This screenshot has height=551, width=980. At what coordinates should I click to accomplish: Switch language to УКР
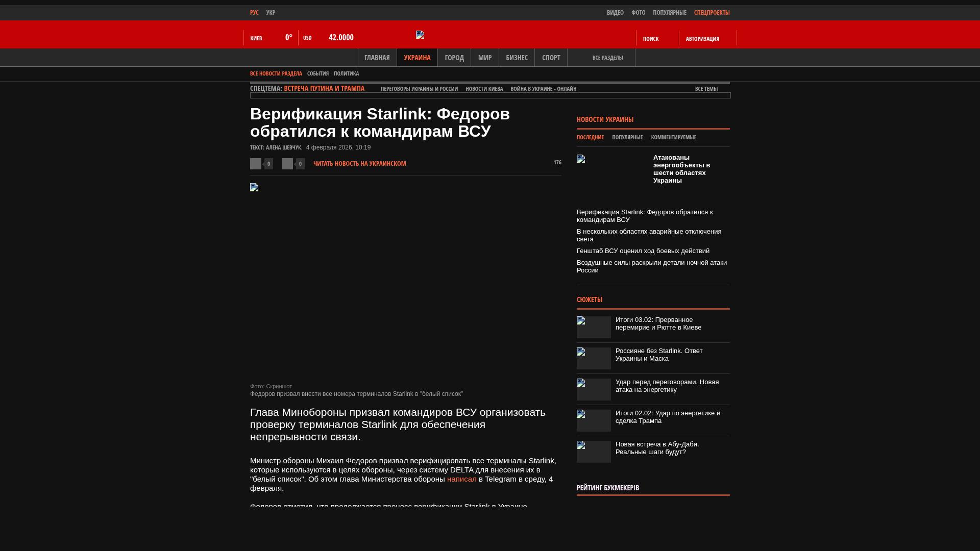click(271, 12)
